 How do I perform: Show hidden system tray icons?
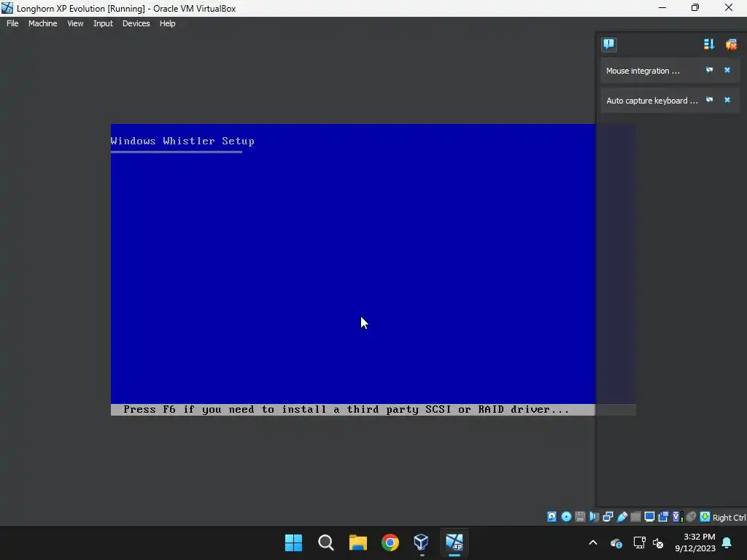(x=593, y=542)
